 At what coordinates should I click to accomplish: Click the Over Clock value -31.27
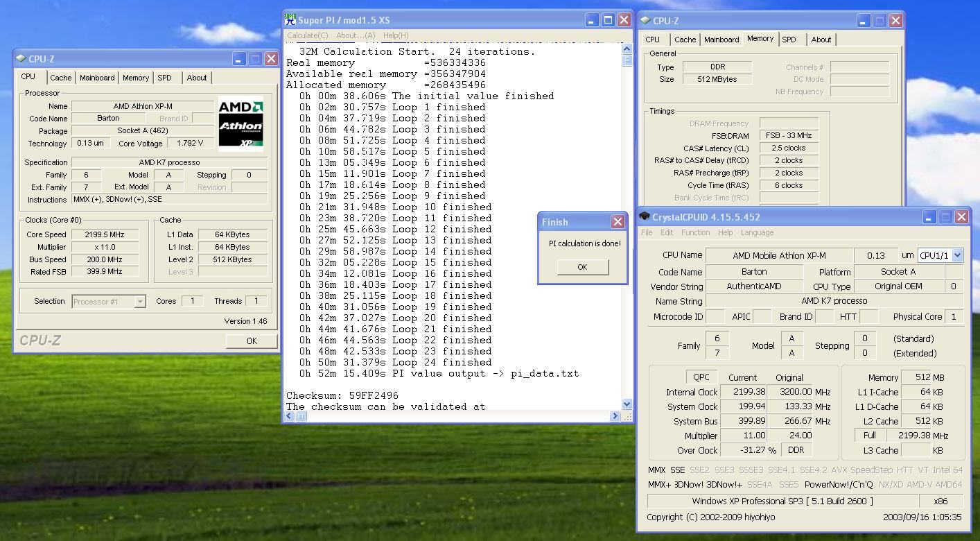click(743, 450)
